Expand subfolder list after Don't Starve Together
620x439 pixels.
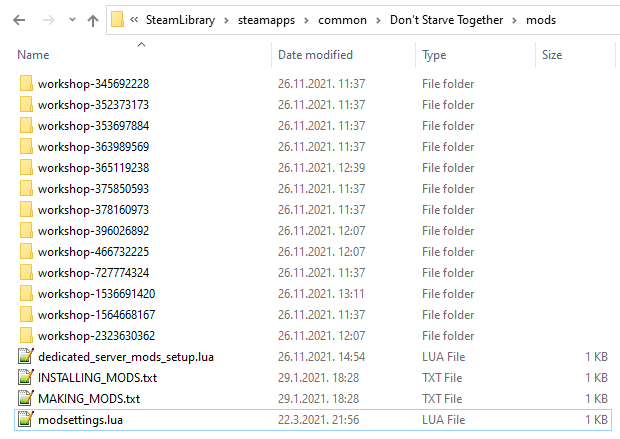[514, 20]
